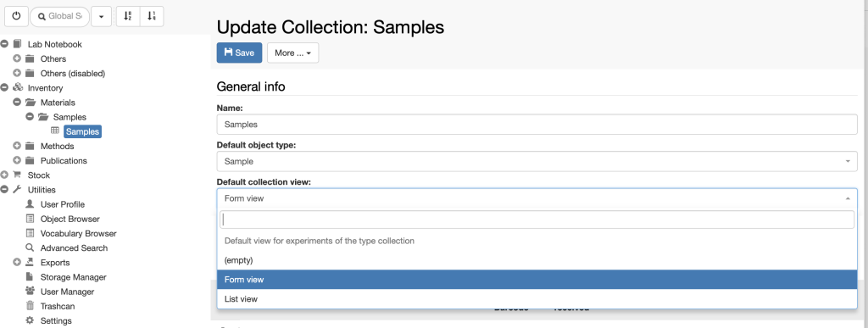Open the Storage Manager entry
Screen dimensions: 868x328
pos(66,277)
